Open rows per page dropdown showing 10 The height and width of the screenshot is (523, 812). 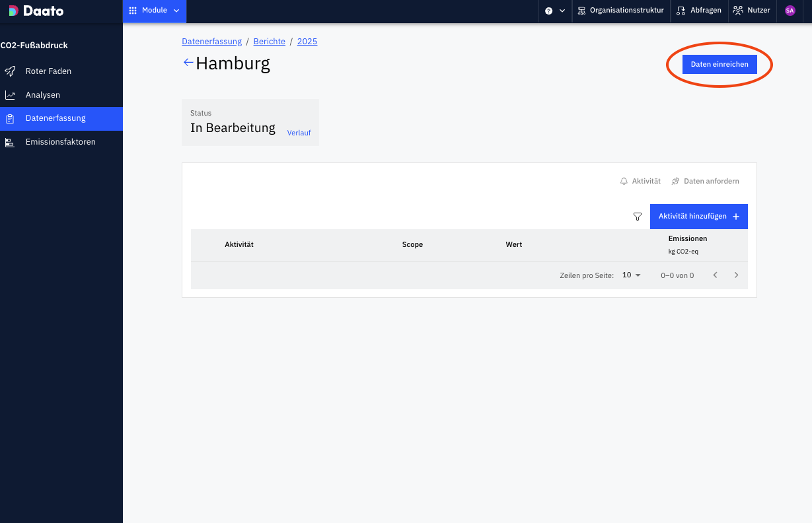pyautogui.click(x=632, y=275)
